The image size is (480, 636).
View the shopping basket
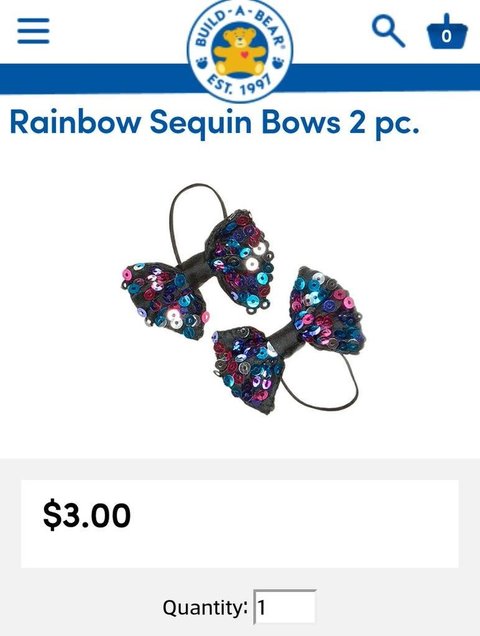[x=447, y=32]
